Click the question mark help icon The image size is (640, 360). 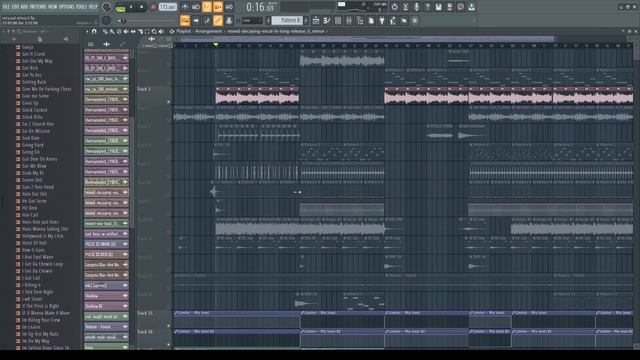coord(427,7)
